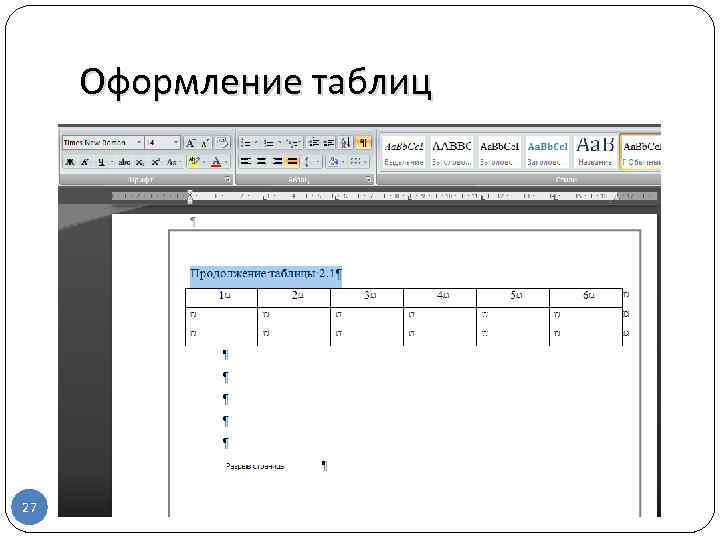Viewport: 720px width, 540px height.
Task: Expand shading color dropdown arrow
Action: point(343,162)
